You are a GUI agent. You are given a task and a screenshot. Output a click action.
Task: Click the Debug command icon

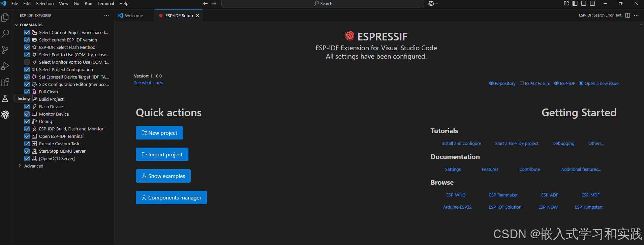click(34, 121)
